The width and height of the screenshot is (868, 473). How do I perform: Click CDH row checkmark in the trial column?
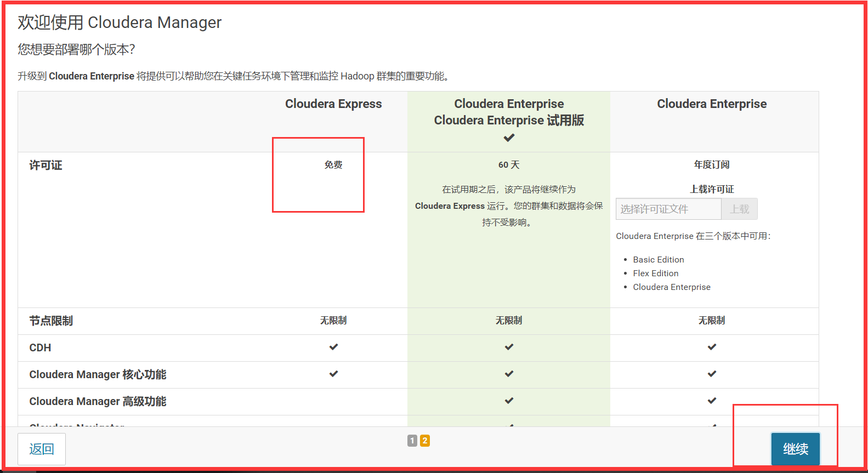click(x=509, y=347)
